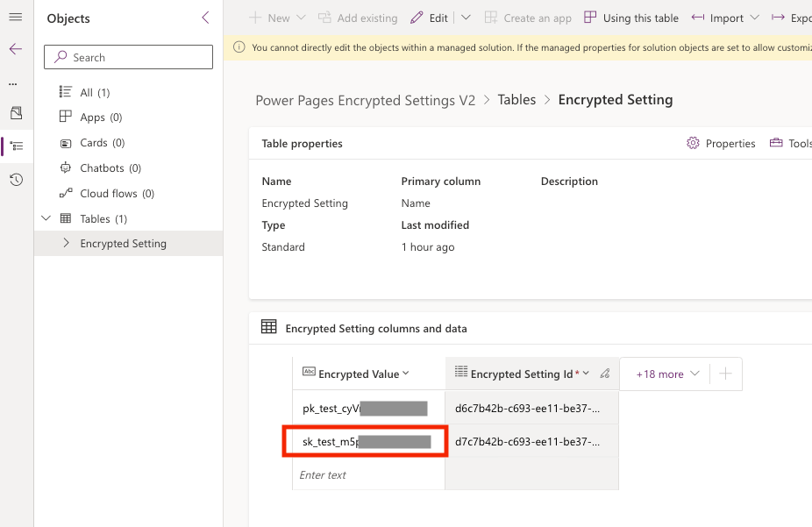
Task: Collapse the Objects panel with chevron
Action: [205, 18]
